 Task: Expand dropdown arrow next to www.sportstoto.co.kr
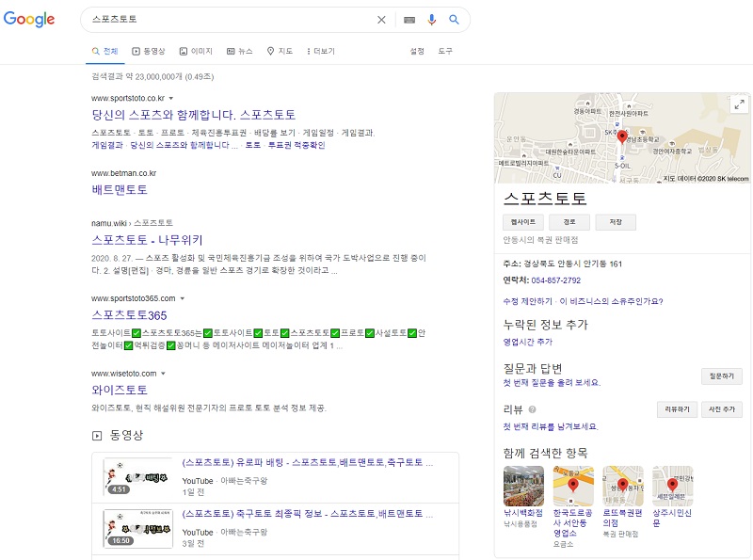(x=171, y=98)
